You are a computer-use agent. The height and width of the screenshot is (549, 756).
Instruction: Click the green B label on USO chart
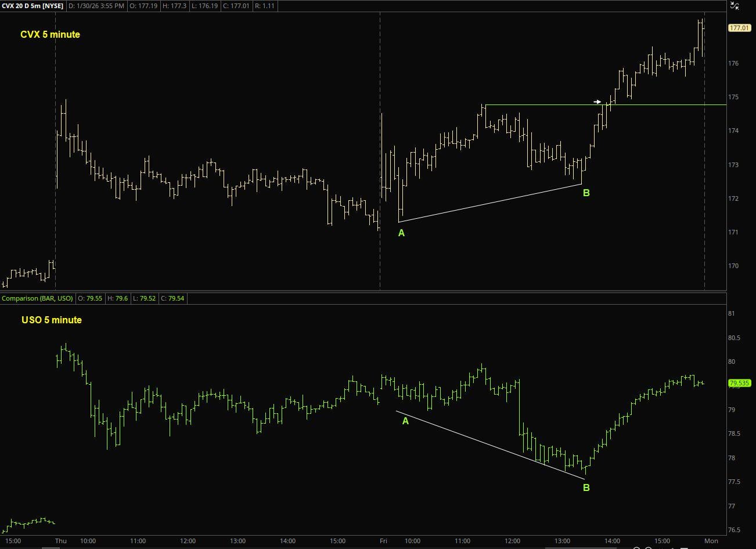click(586, 488)
